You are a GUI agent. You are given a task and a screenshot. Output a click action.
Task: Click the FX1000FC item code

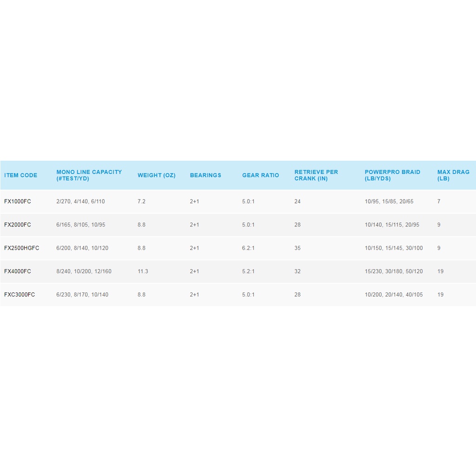(18, 202)
